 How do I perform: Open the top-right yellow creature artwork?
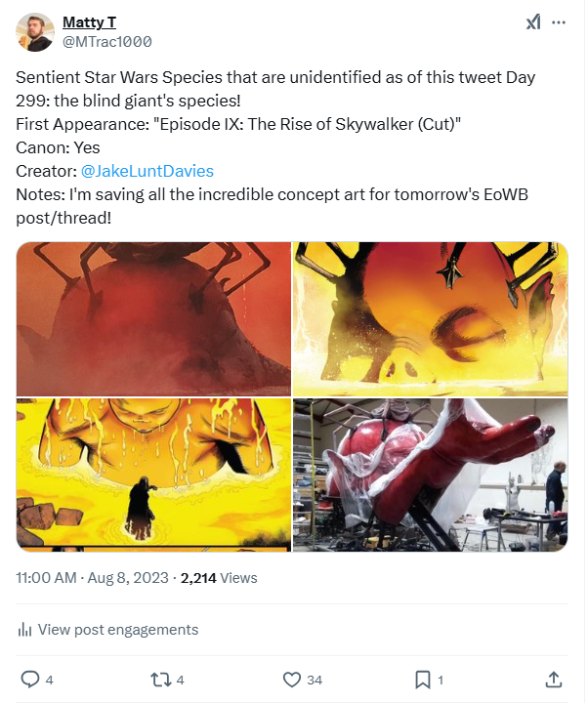(x=430, y=318)
